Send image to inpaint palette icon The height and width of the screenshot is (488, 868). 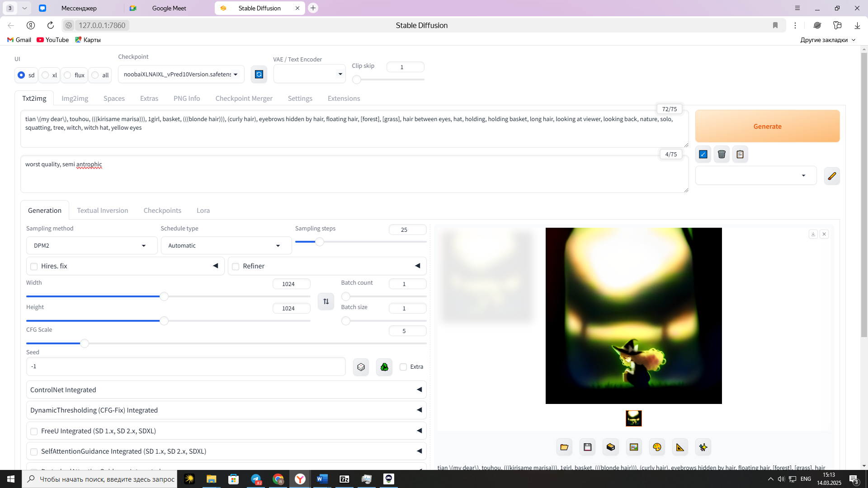(x=657, y=447)
